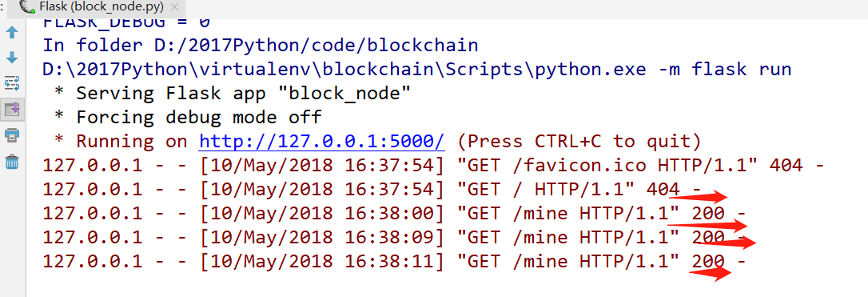This screenshot has width=868, height=297.
Task: Click the python.exe -m flask run command line
Action: click(417, 70)
